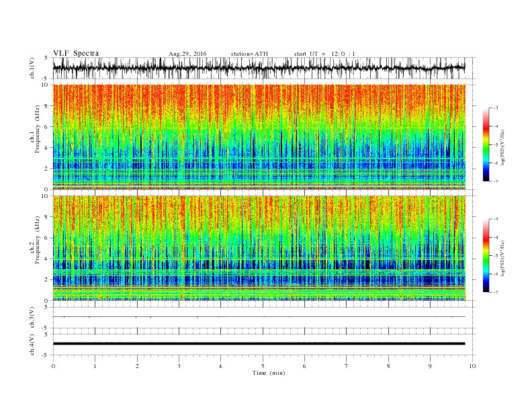Click the "6" tick on the time axis

304,366
